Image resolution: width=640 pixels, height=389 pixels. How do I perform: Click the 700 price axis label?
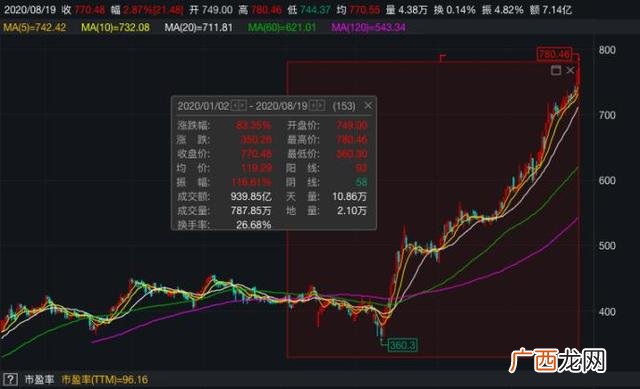point(607,115)
